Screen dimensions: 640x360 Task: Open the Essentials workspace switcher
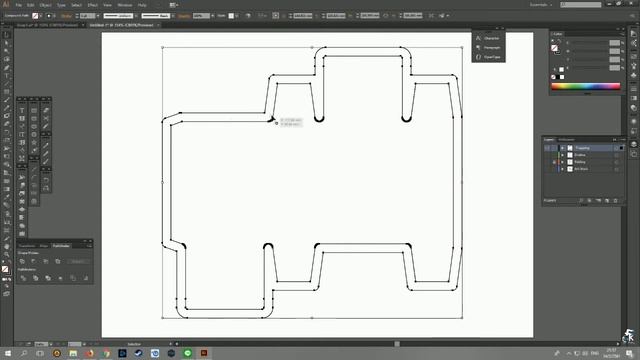coord(541,5)
